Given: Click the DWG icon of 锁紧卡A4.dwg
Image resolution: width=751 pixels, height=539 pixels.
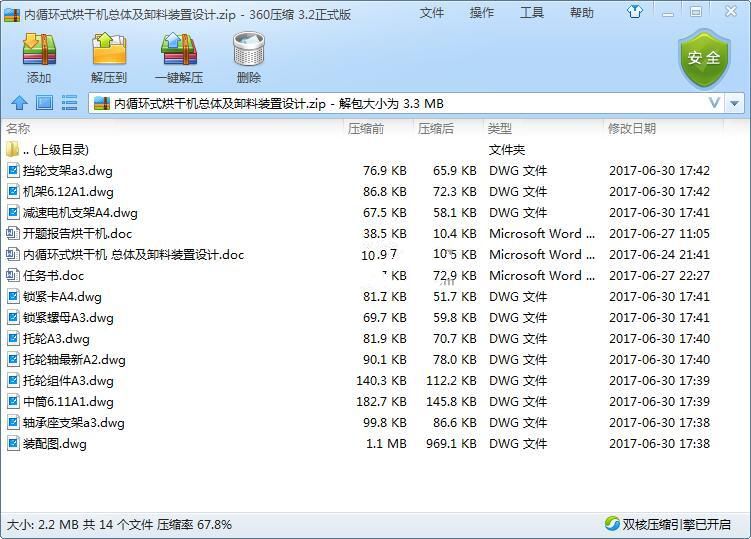Looking at the screenshot, I should point(13,297).
